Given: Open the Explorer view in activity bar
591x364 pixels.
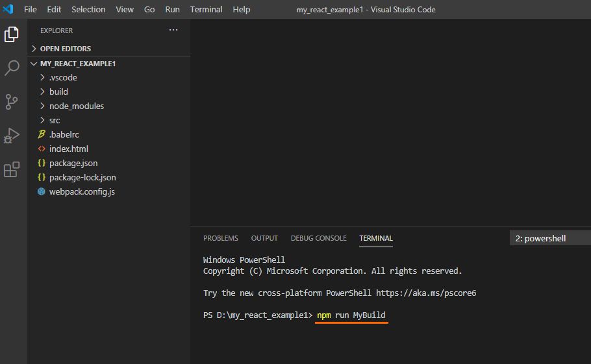Looking at the screenshot, I should pyautogui.click(x=12, y=34).
